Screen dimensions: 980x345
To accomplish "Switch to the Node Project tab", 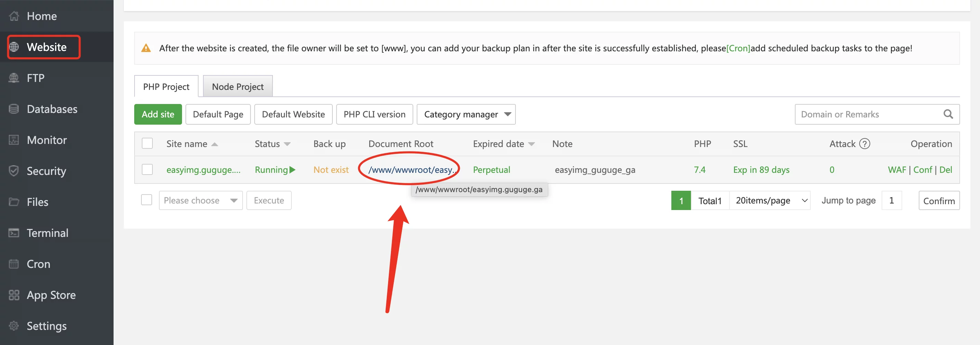I will 237,86.
